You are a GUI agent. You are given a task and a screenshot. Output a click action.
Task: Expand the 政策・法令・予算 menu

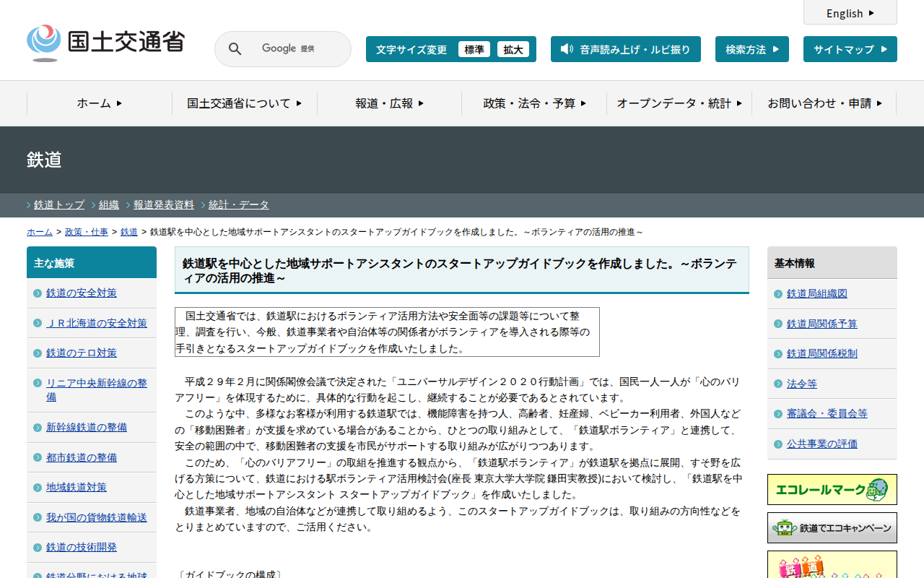535,103
